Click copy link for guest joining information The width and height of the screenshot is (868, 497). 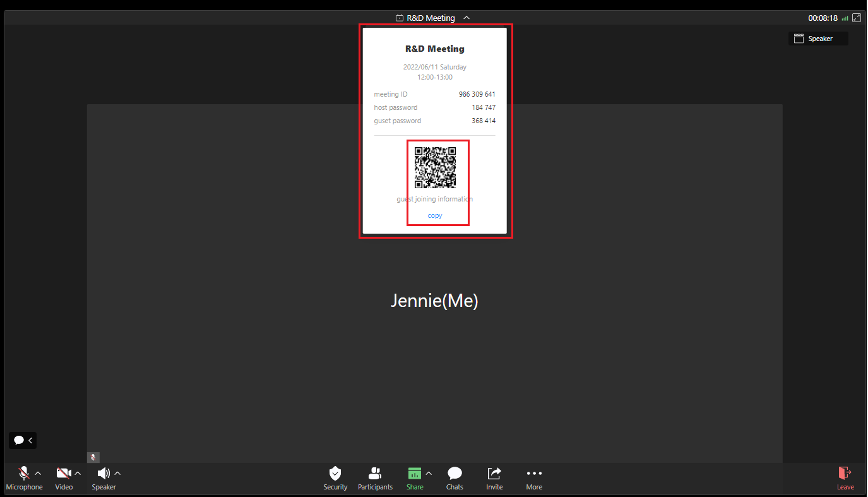(435, 215)
